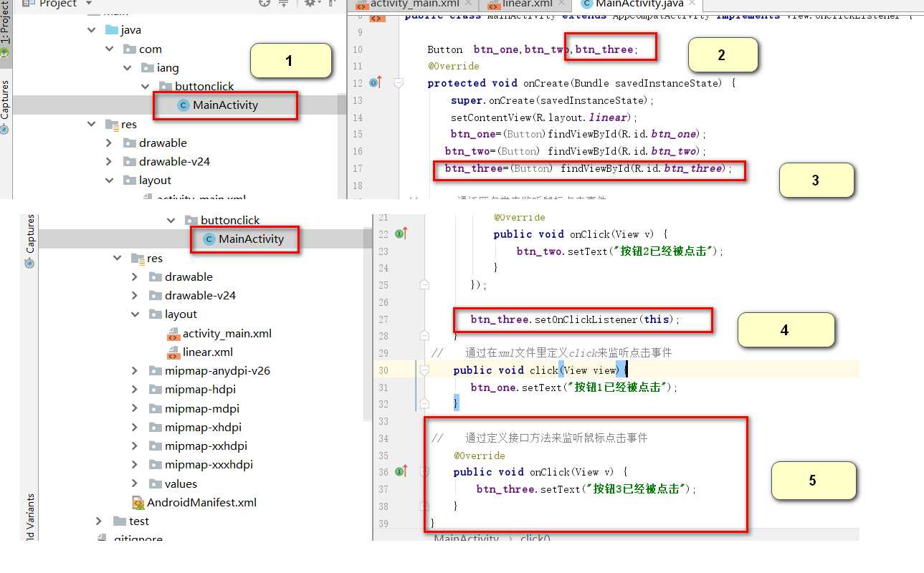Click the implements gutter icon on line 22
Viewport: 924px width, 573px height.
(x=401, y=233)
